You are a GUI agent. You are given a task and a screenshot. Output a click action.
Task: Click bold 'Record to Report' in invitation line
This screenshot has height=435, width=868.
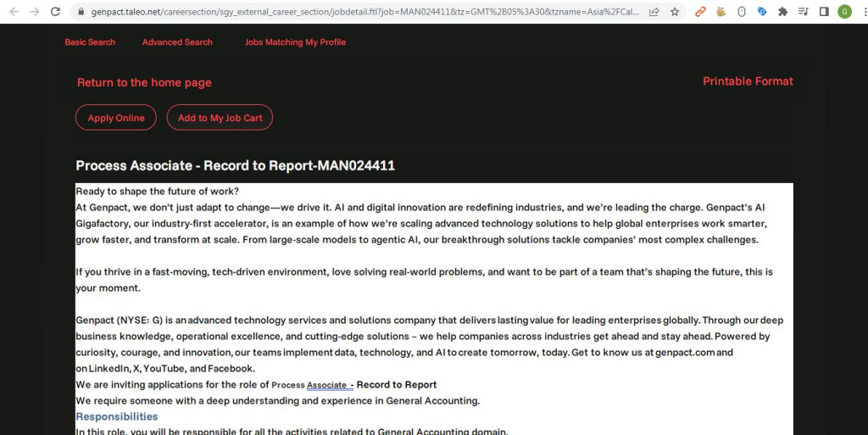click(x=397, y=385)
